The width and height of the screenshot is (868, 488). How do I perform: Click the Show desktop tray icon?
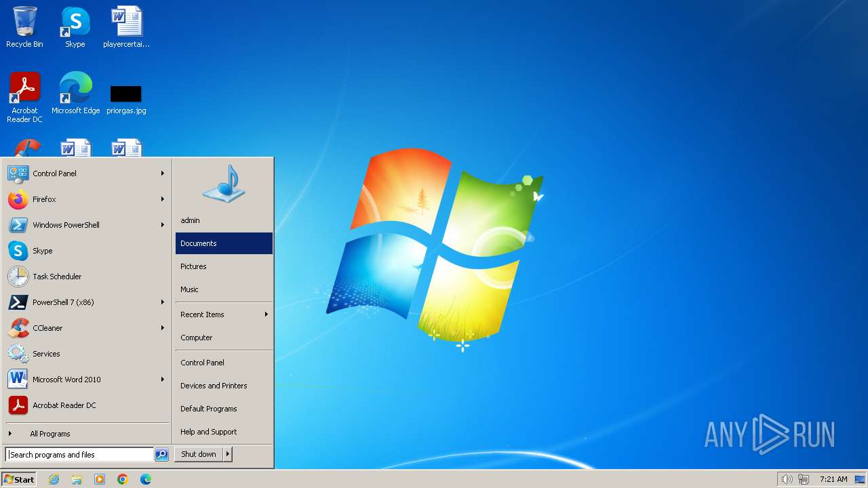click(x=860, y=479)
